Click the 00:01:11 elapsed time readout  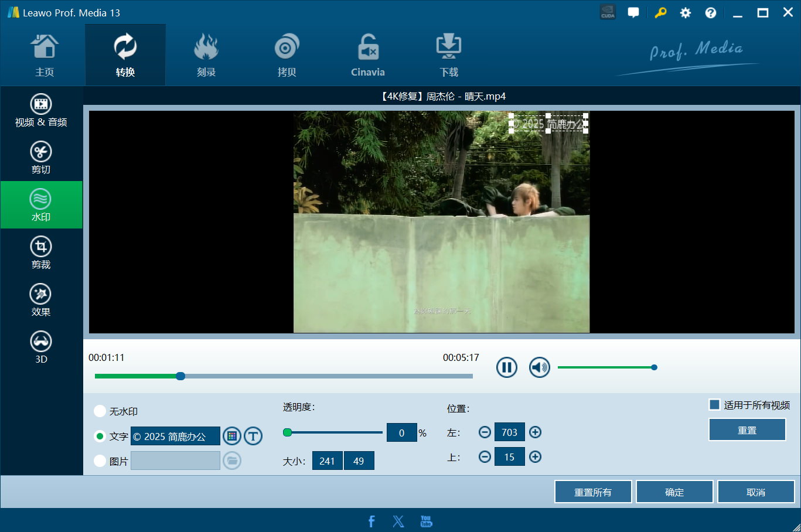107,357
